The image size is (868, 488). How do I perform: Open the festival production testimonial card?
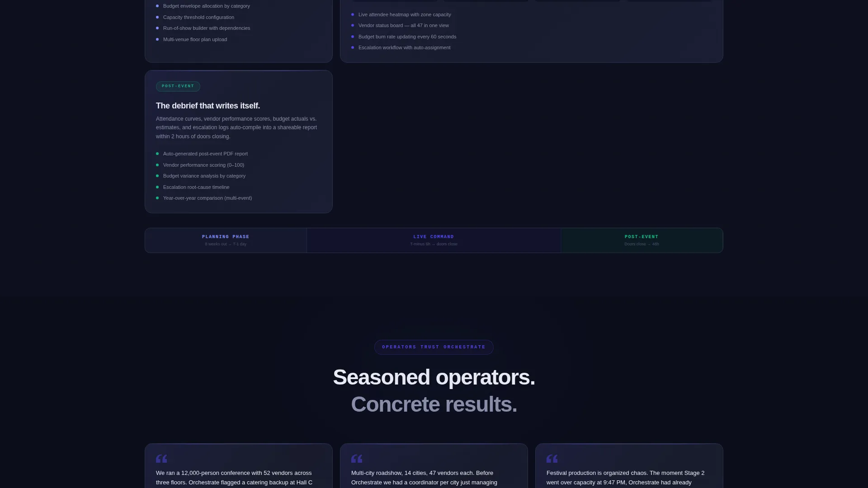(x=629, y=466)
